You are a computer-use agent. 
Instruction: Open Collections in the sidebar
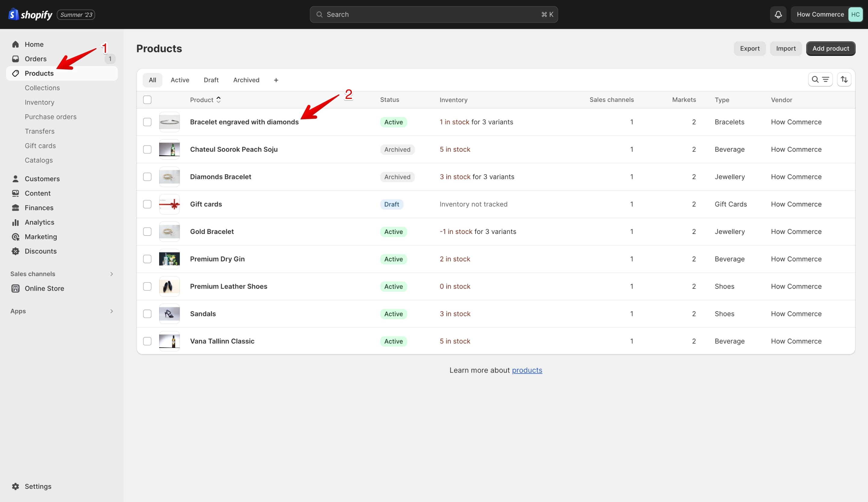click(x=42, y=88)
